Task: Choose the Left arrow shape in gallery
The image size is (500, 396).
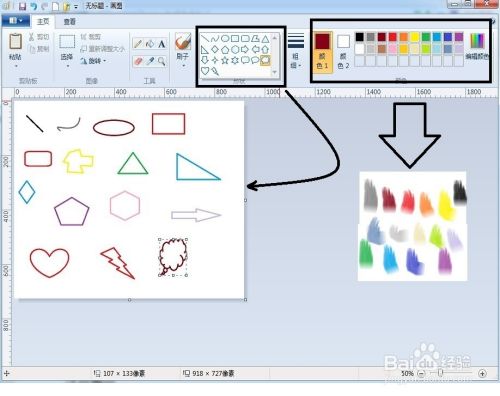Action: click(255, 50)
